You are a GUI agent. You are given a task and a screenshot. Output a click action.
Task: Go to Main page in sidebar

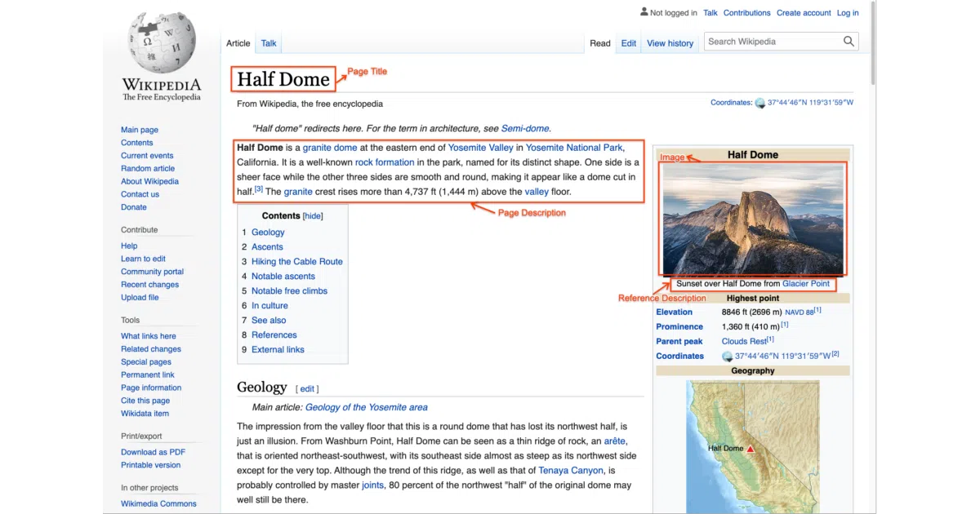pos(140,130)
